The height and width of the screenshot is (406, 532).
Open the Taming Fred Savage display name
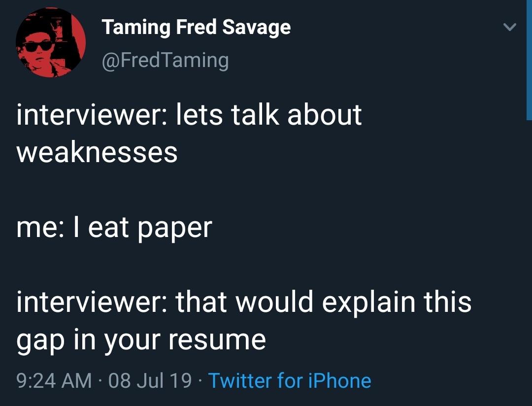196,27
